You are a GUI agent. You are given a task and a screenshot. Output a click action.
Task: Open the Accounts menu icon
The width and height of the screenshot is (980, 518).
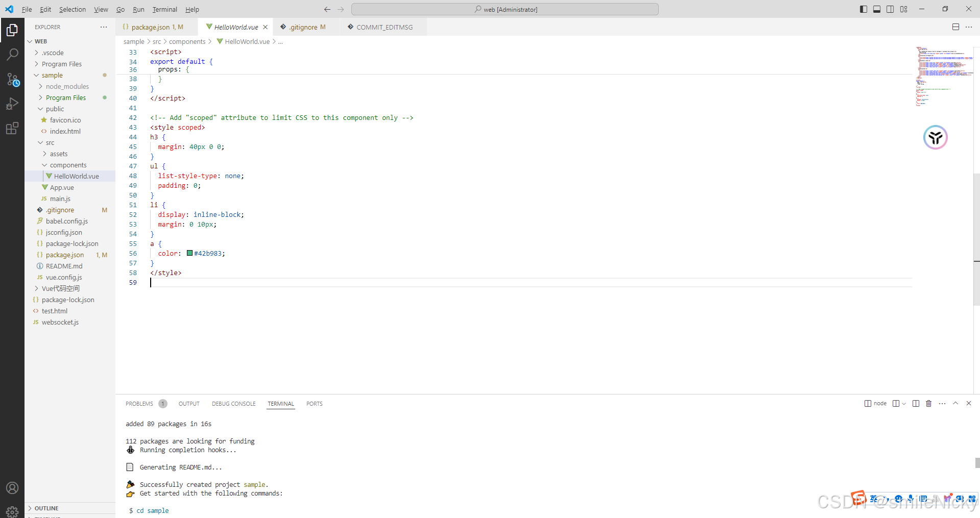tap(12, 488)
